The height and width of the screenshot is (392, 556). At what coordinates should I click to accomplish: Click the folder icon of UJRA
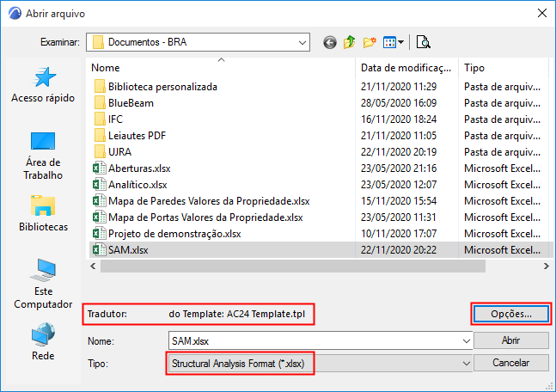click(x=100, y=152)
